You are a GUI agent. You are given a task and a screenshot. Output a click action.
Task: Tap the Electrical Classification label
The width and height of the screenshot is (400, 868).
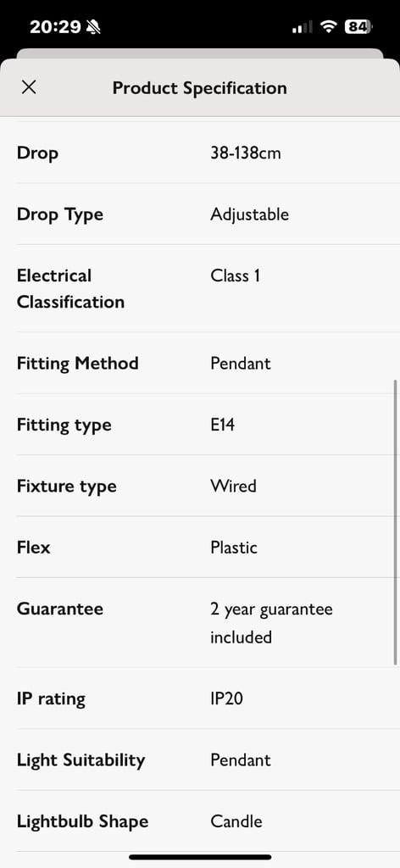70,288
